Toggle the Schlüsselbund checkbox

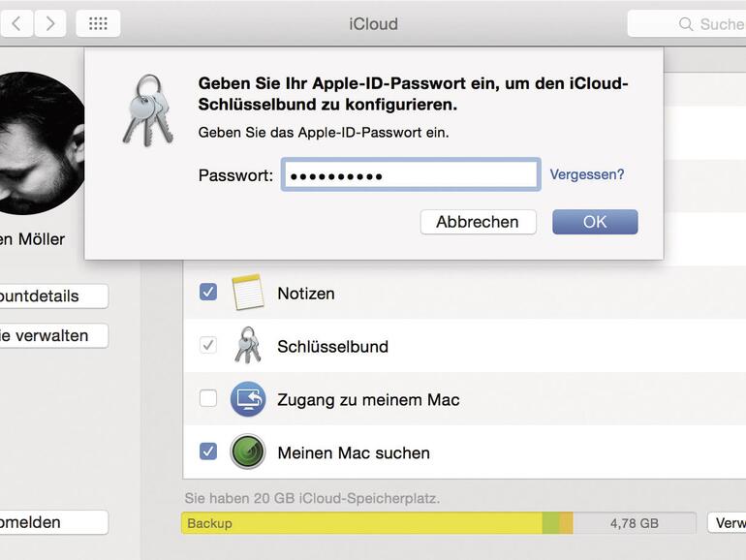[x=208, y=345]
